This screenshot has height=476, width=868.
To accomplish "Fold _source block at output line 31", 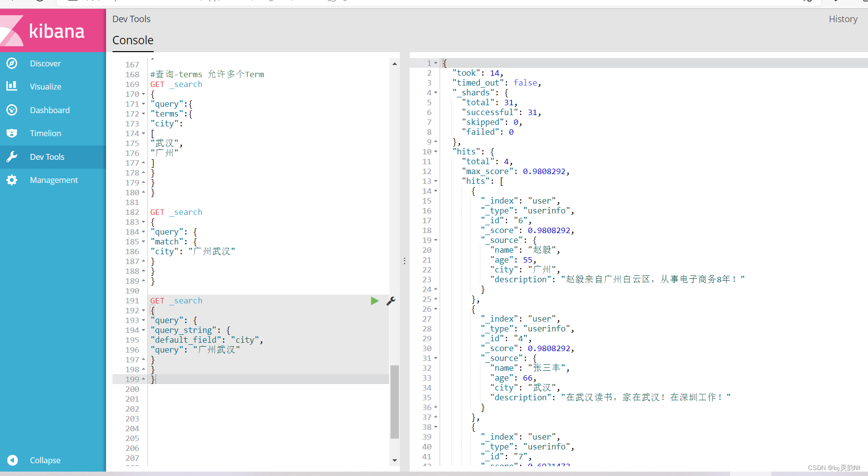I will (436, 358).
